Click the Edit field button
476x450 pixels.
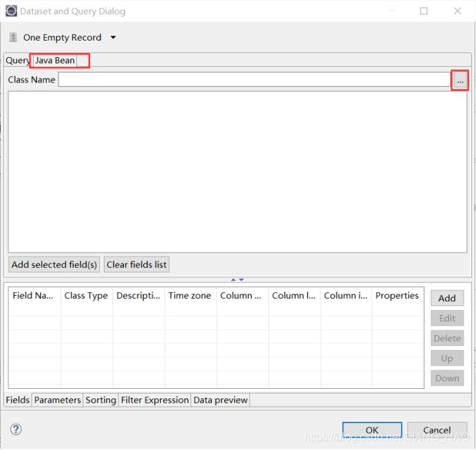pyautogui.click(x=447, y=318)
